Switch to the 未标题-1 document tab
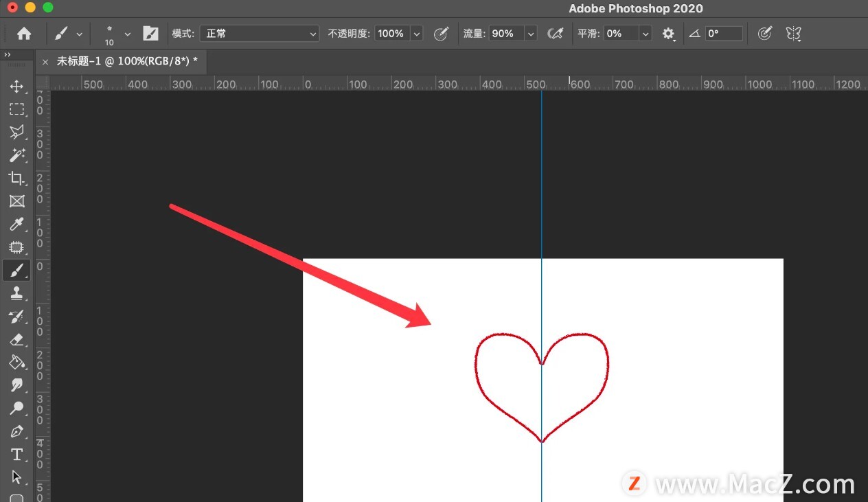Viewport: 868px width, 502px height. 127,61
